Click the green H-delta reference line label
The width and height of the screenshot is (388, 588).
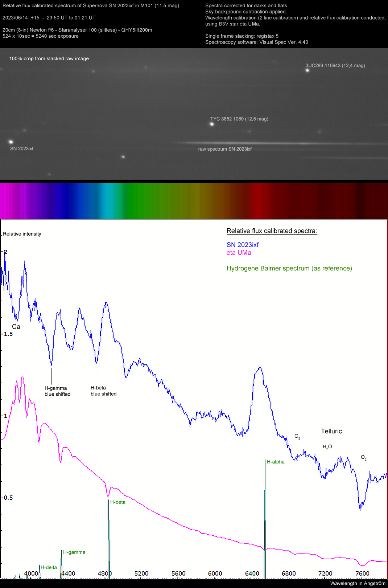49,567
